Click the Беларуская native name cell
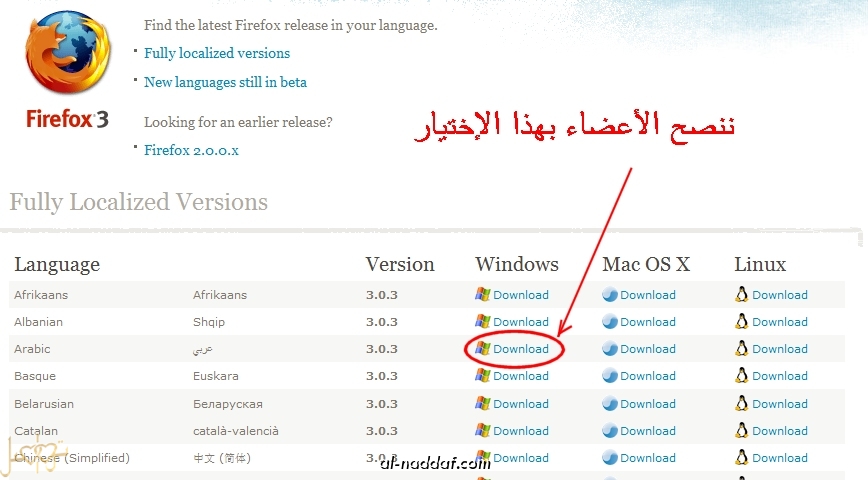This screenshot has height=480, width=868. coord(228,405)
